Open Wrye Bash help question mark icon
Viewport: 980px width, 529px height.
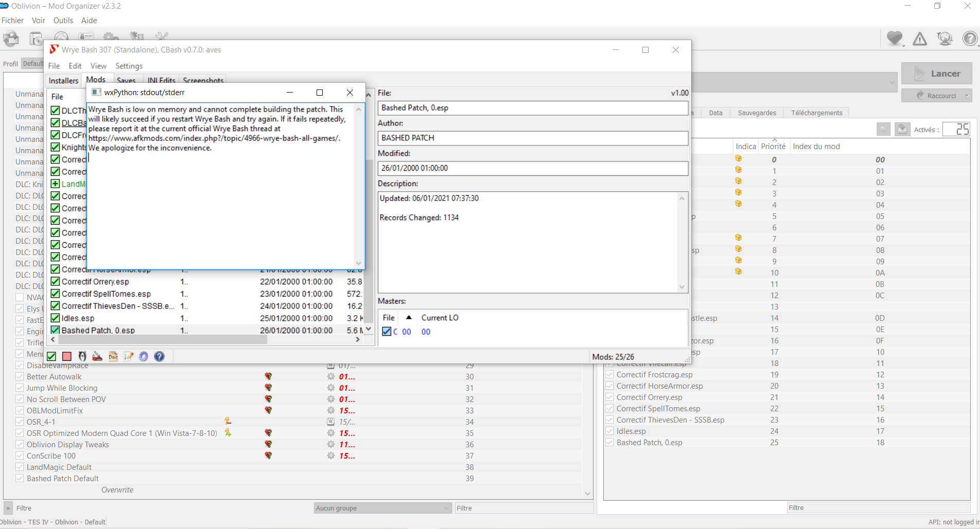tap(159, 356)
